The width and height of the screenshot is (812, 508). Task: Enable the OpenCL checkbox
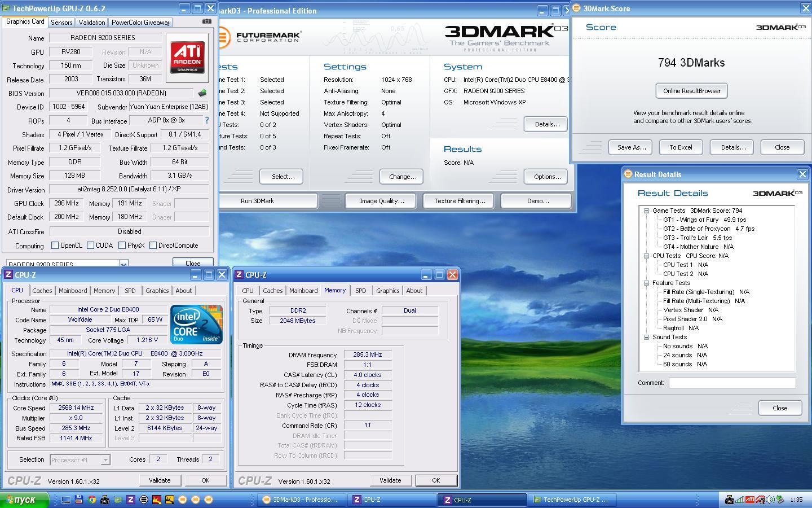coord(55,246)
